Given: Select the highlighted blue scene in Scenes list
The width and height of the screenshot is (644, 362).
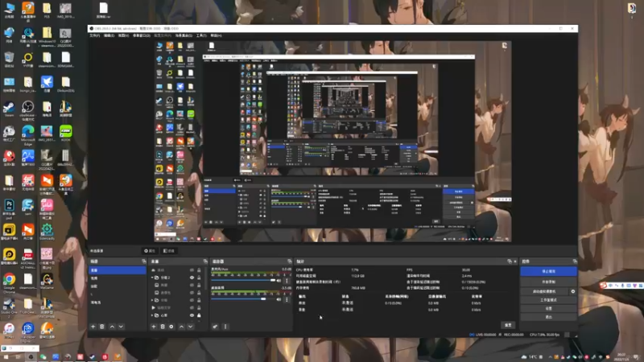Looking at the screenshot, I should [118, 270].
